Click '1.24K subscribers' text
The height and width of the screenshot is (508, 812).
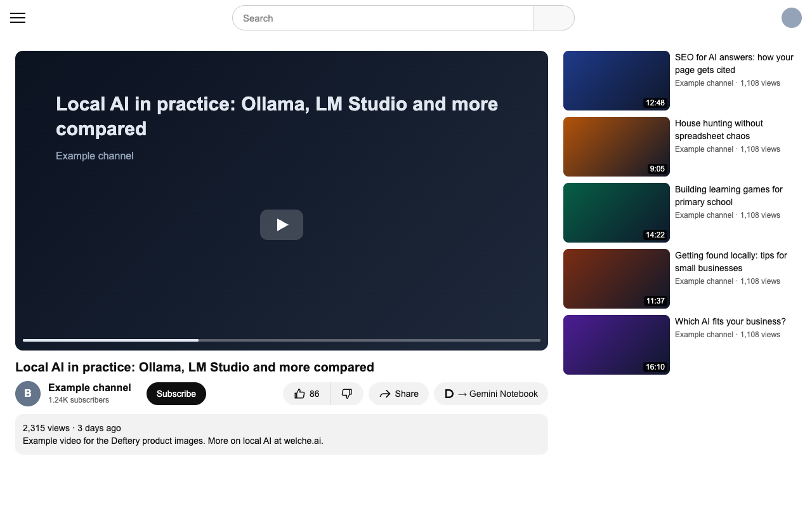coord(79,400)
